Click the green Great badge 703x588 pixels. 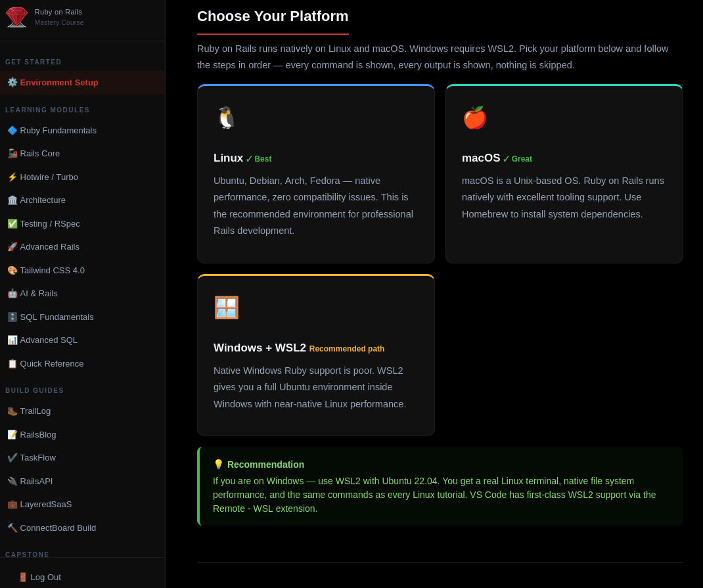click(x=517, y=158)
